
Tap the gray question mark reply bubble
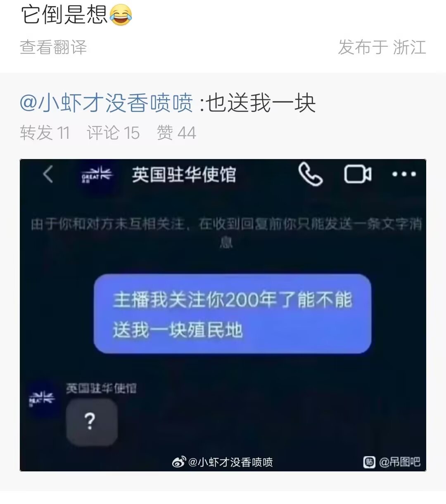[92, 422]
